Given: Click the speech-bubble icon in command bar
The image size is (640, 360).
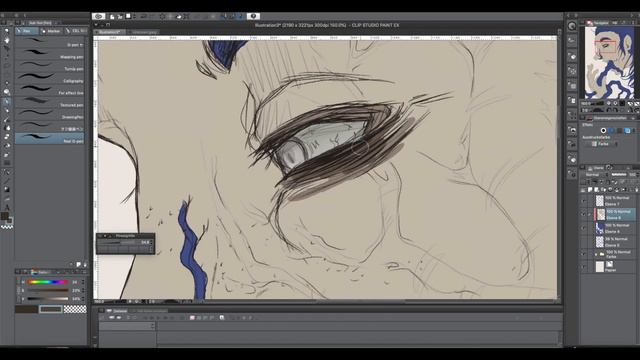Looking at the screenshot, I should [x=253, y=16].
